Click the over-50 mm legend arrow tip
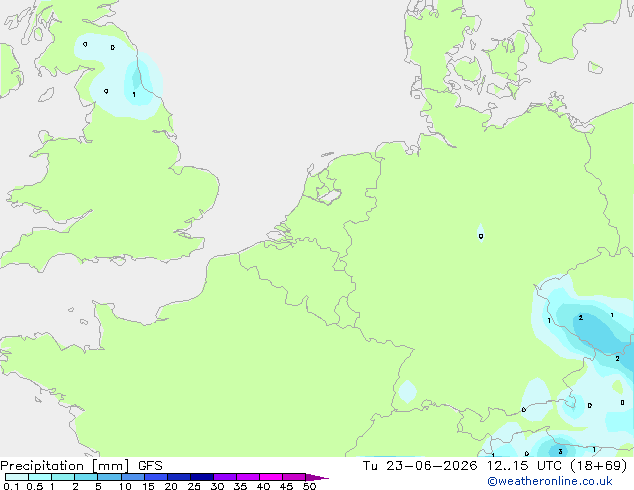Viewport: 634px width, 490px height. (317, 477)
